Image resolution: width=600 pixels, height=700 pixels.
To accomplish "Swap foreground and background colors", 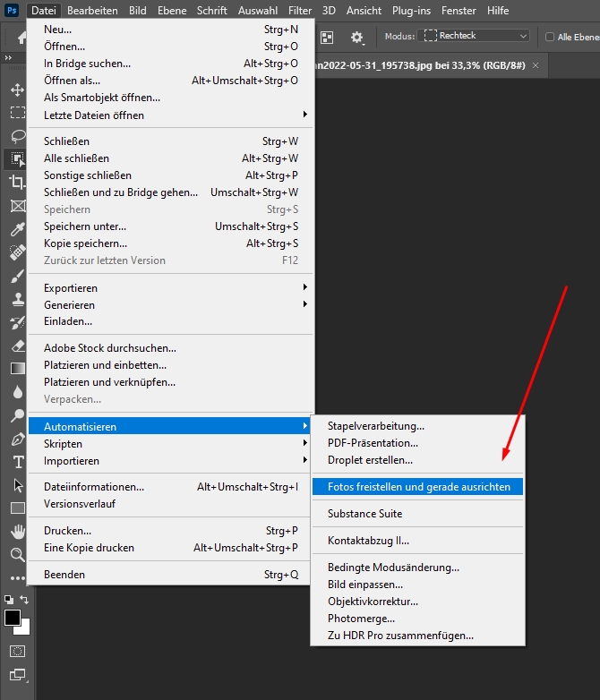I will 24,600.
